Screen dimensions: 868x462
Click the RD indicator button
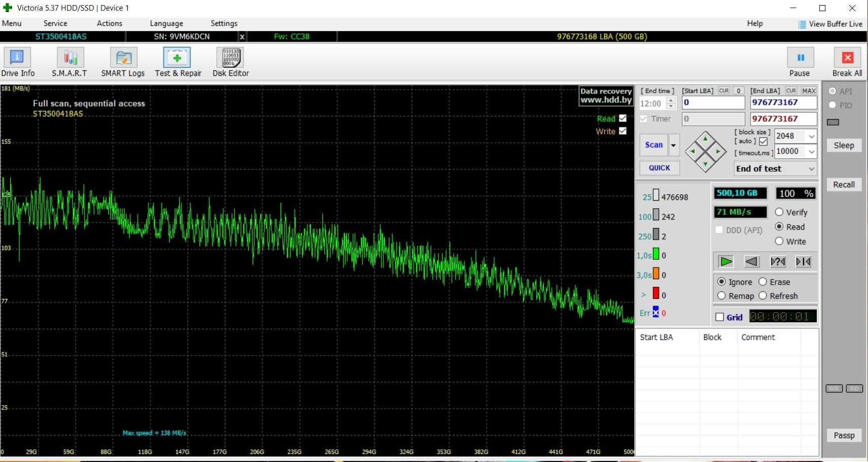[x=854, y=389]
